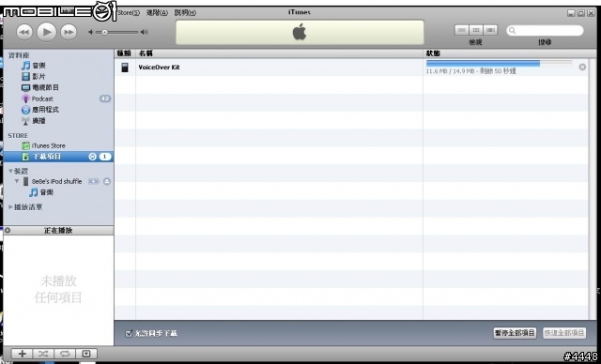Switch to Cover Flow view button

point(490,30)
